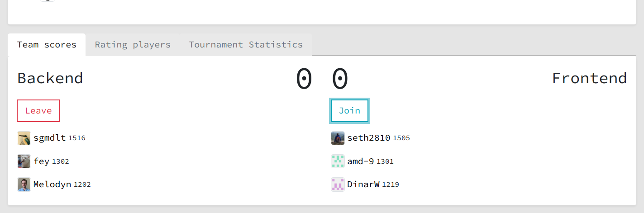Switch to the Rating players tab
The height and width of the screenshot is (213, 644).
coord(133,45)
